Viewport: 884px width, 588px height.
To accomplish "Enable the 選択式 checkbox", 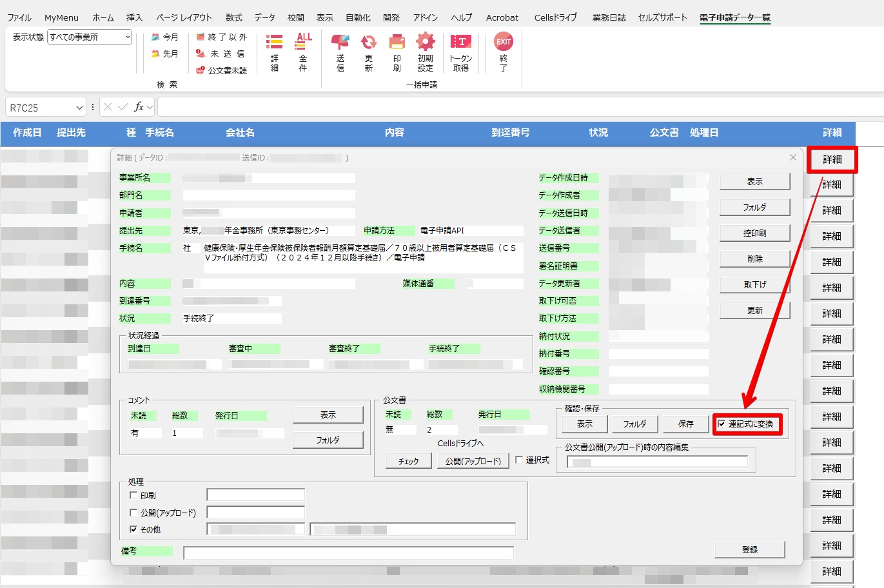I will pyautogui.click(x=520, y=460).
